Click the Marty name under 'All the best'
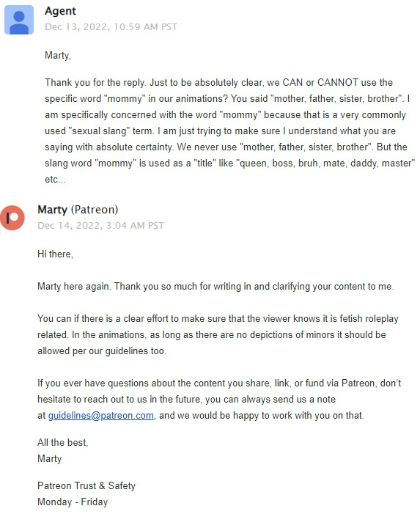 (x=50, y=459)
